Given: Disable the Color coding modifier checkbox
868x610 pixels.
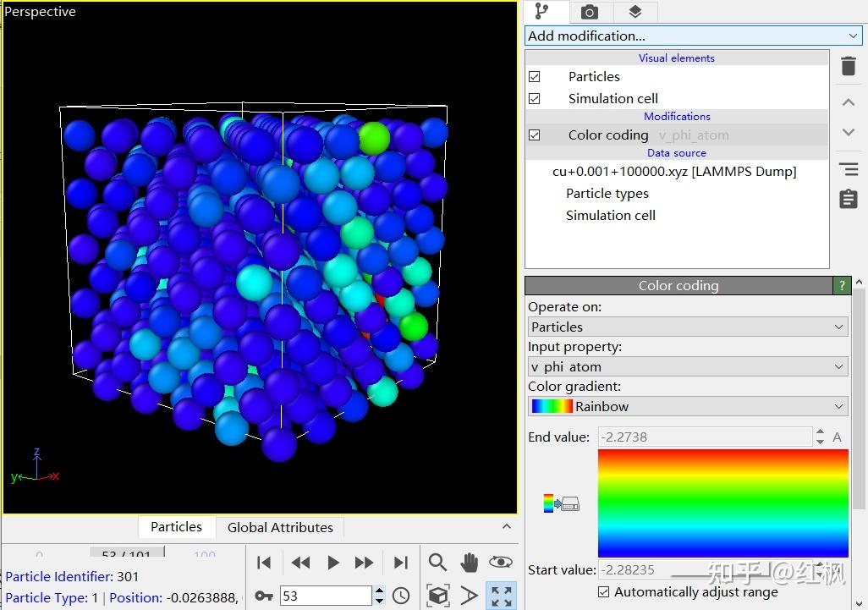Looking at the screenshot, I should (x=534, y=135).
